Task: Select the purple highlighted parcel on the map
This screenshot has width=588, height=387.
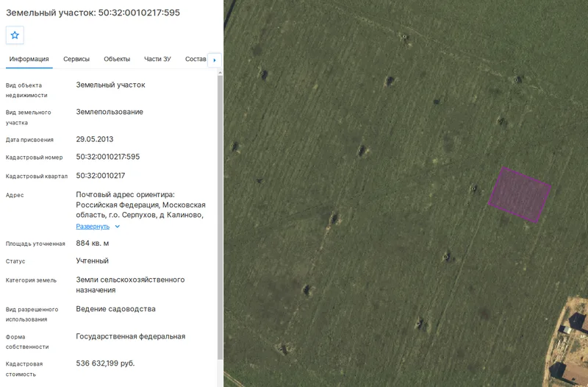Action: click(x=520, y=195)
